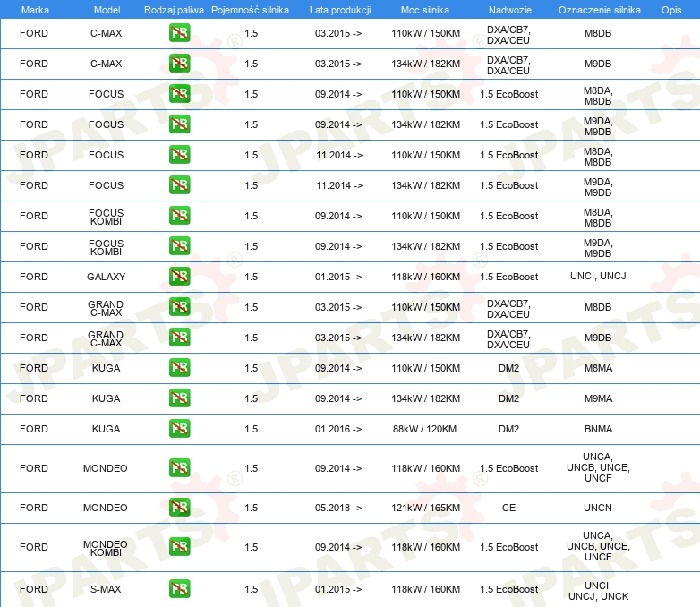Click the fuel icon in the FOCUS KOMBI 134kW row
The image size is (700, 607).
pyautogui.click(x=179, y=245)
